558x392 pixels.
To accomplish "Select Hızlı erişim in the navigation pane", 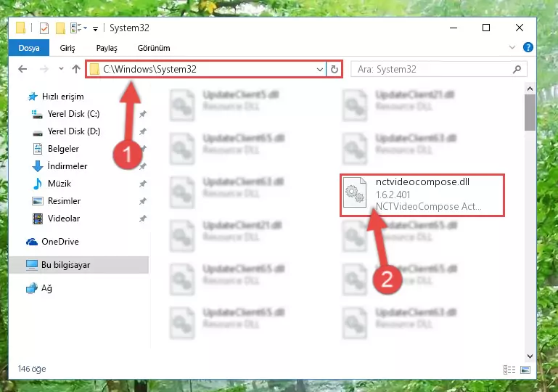I will pyautogui.click(x=56, y=97).
